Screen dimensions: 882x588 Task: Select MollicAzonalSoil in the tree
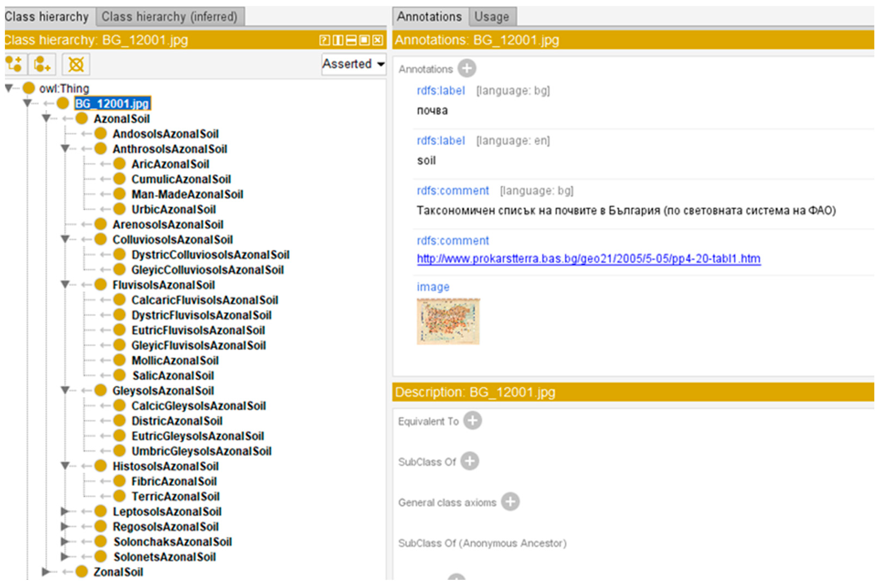click(x=175, y=360)
